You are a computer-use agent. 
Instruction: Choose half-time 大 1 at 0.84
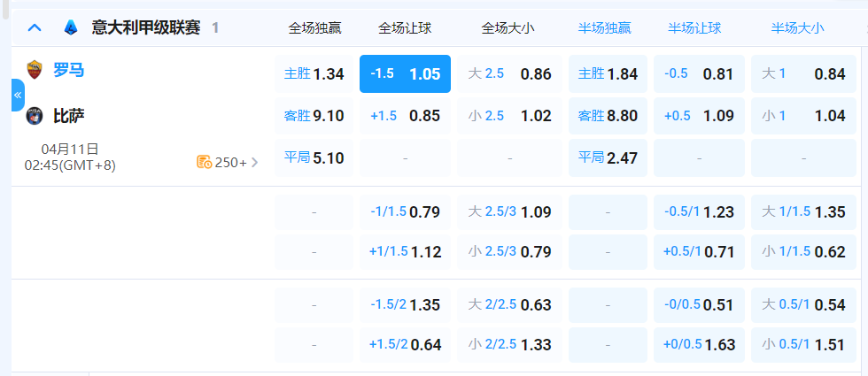click(804, 73)
